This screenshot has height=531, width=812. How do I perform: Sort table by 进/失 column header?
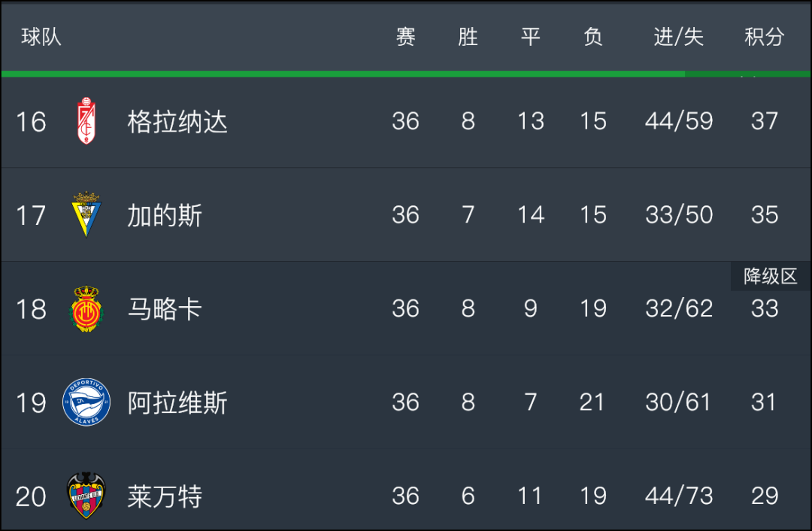[678, 37]
